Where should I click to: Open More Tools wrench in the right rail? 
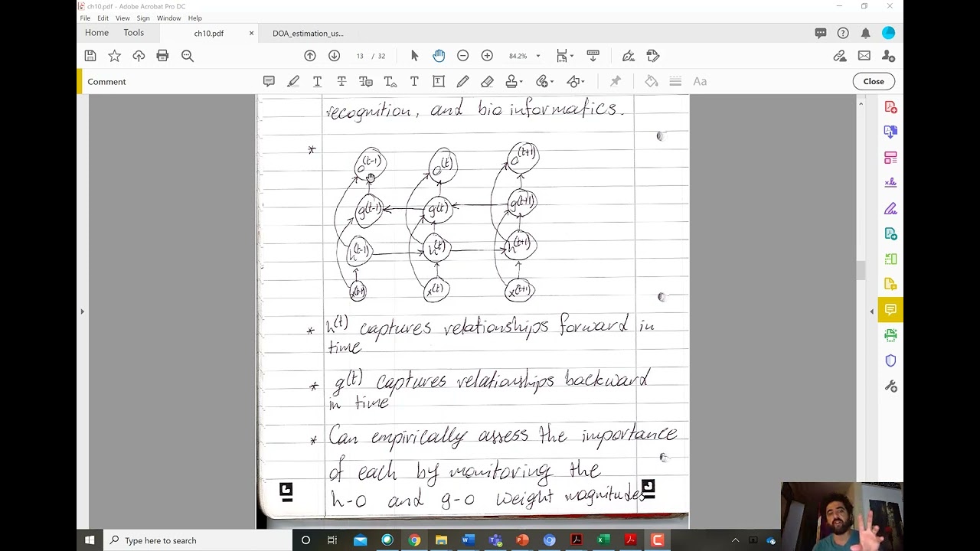(x=890, y=386)
